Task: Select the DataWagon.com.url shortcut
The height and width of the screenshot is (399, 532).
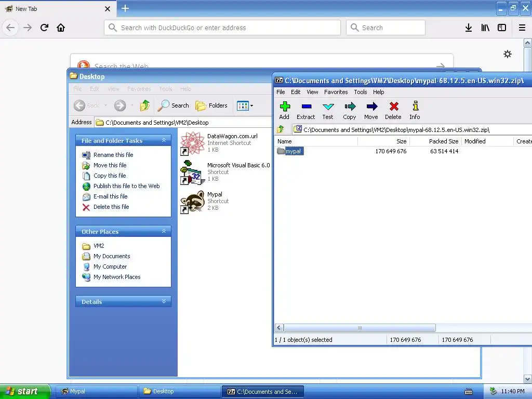Action: click(219, 143)
